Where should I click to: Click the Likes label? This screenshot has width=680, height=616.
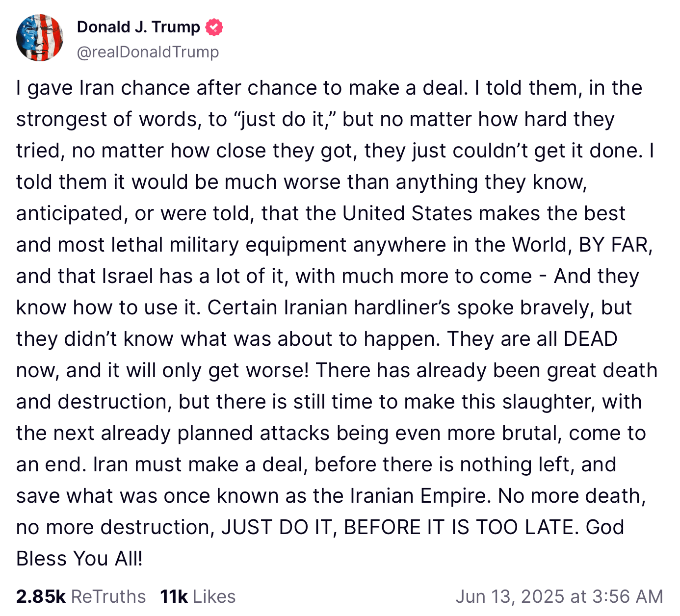pyautogui.click(x=214, y=596)
